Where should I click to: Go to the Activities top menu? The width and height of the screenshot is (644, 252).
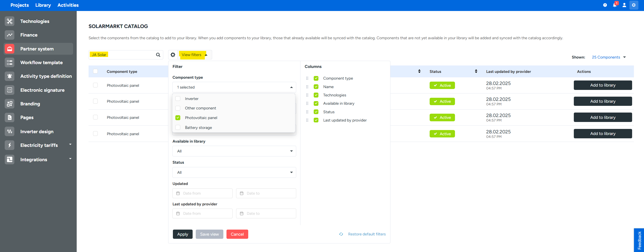tap(68, 5)
